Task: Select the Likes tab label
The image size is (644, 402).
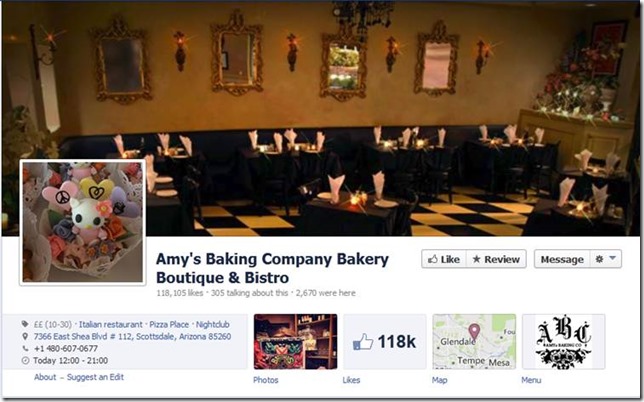Action: (x=351, y=380)
